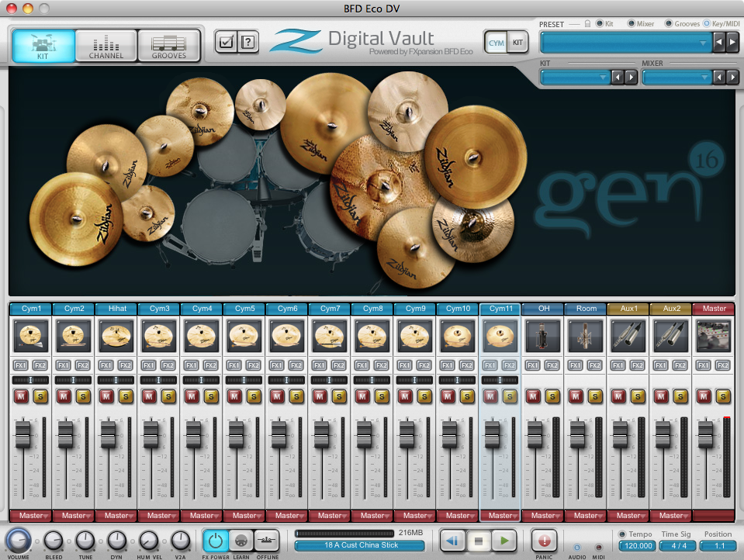744x560 pixels.
Task: Go to next preset arrow
Action: [732, 42]
